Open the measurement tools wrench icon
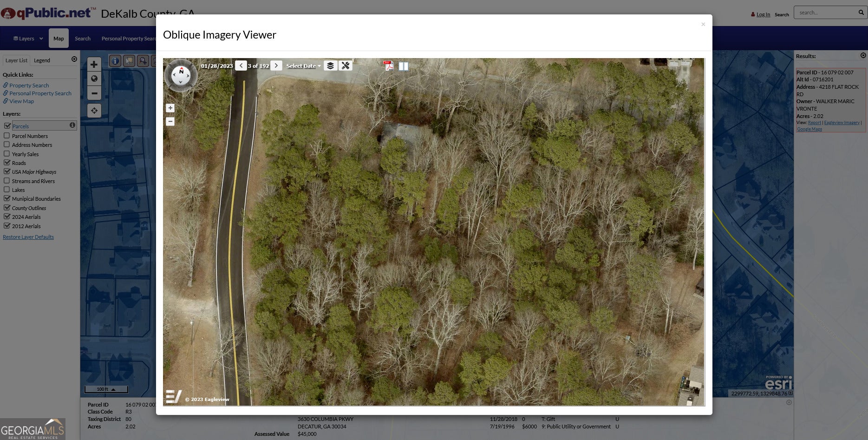This screenshot has width=868, height=440. pos(345,66)
